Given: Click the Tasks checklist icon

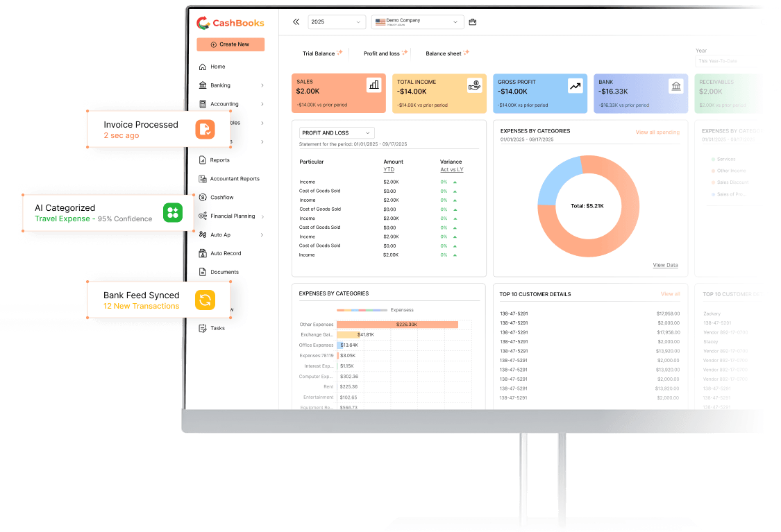Looking at the screenshot, I should pyautogui.click(x=203, y=328).
